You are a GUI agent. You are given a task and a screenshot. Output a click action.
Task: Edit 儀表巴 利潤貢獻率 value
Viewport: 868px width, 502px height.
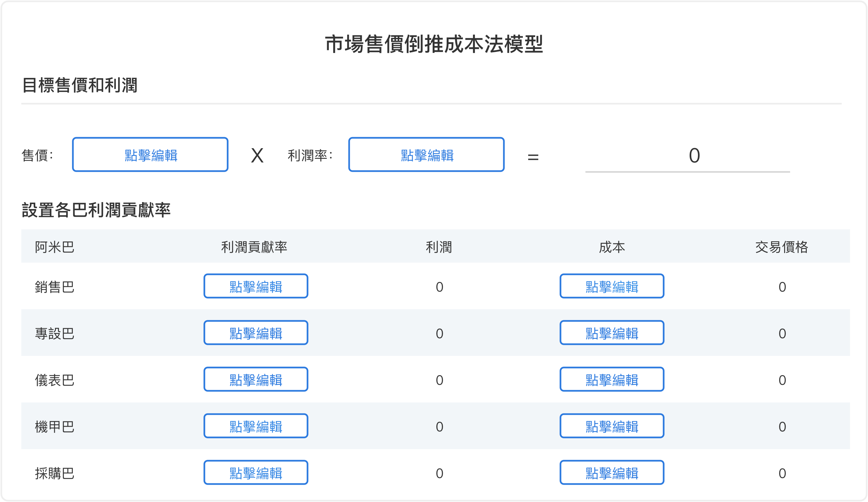[x=256, y=379]
